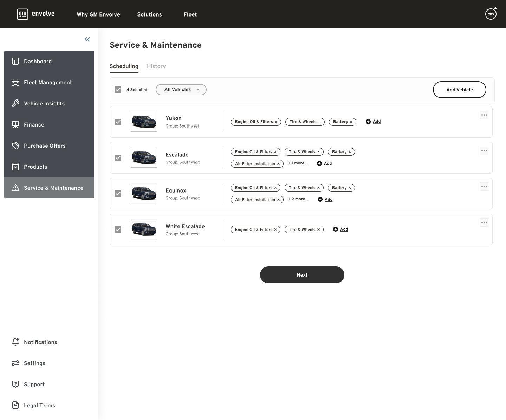Click the GM Envolve logo
Viewport: 506px width, 420px height.
[x=35, y=14]
